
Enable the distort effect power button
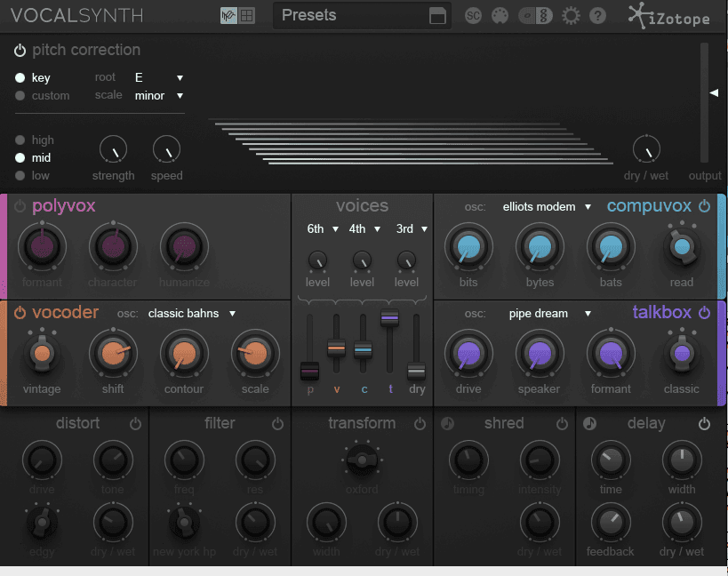click(x=136, y=424)
